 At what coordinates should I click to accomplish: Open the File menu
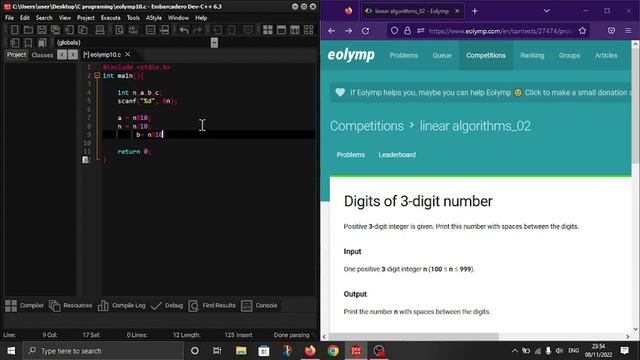click(9, 18)
